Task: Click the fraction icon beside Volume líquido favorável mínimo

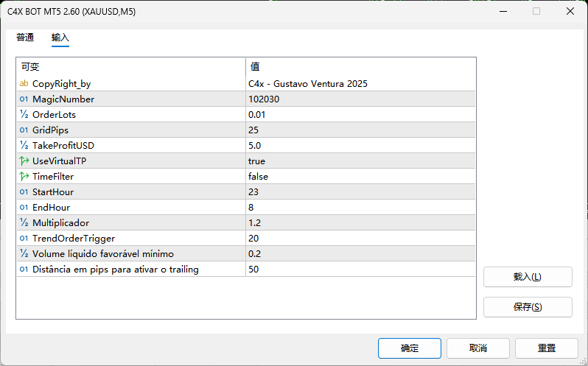Action: pos(24,253)
